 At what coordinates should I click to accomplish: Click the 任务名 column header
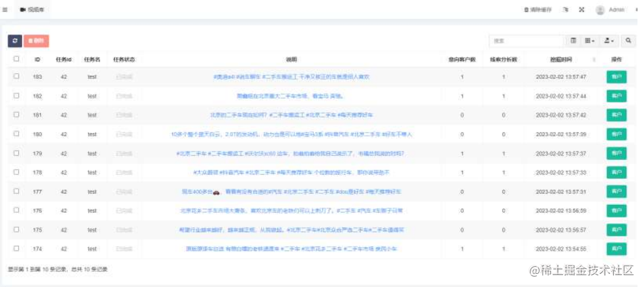[92, 59]
